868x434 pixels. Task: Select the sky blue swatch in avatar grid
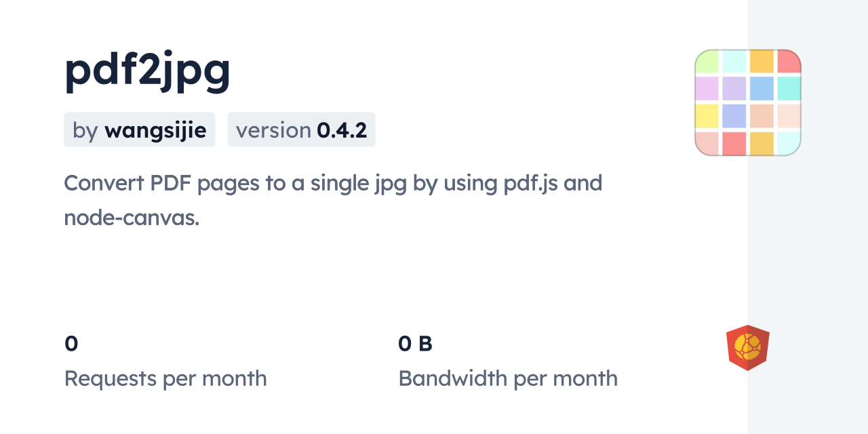pos(762,88)
